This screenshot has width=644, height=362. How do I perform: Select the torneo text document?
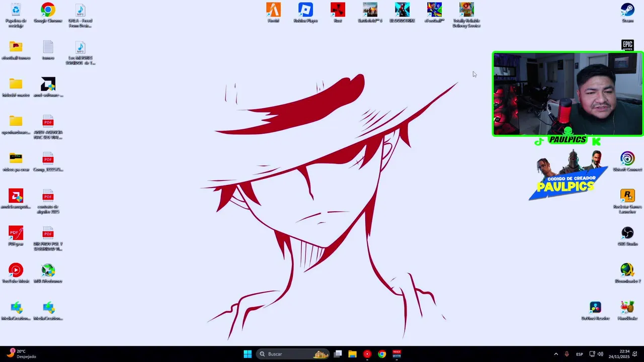(48, 50)
